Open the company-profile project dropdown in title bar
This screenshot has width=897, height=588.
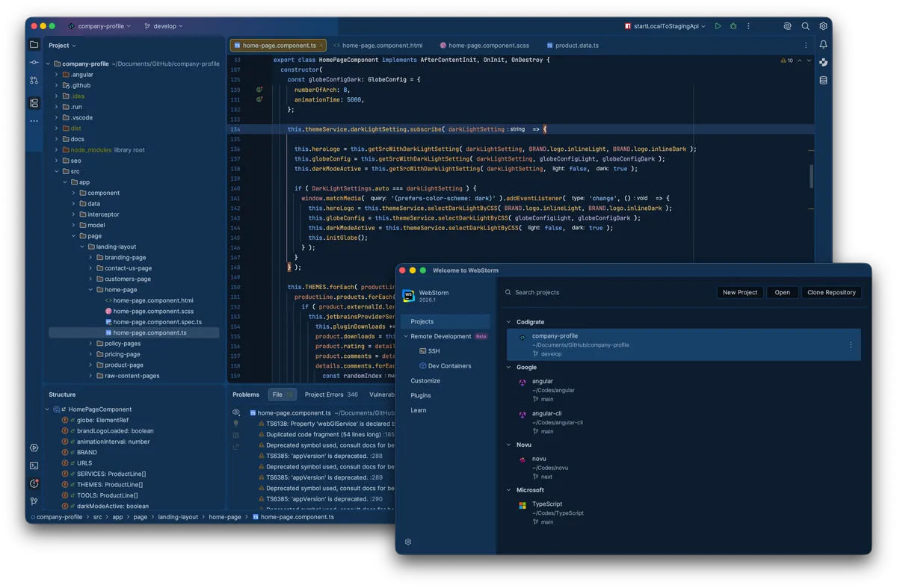pyautogui.click(x=99, y=26)
